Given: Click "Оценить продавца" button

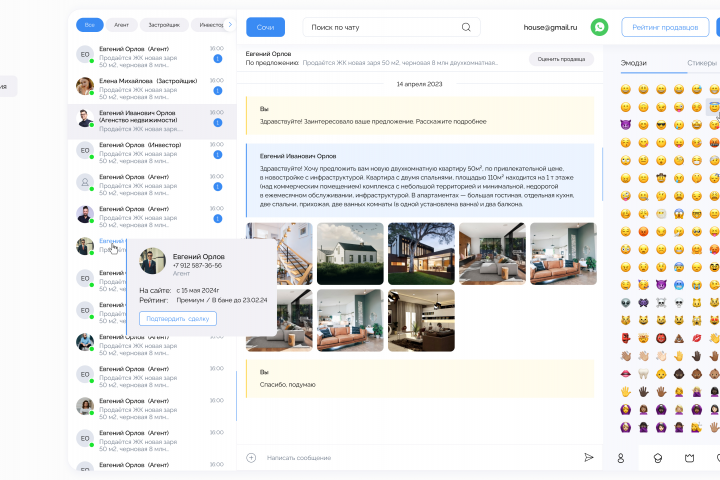Looking at the screenshot, I should [x=561, y=59].
